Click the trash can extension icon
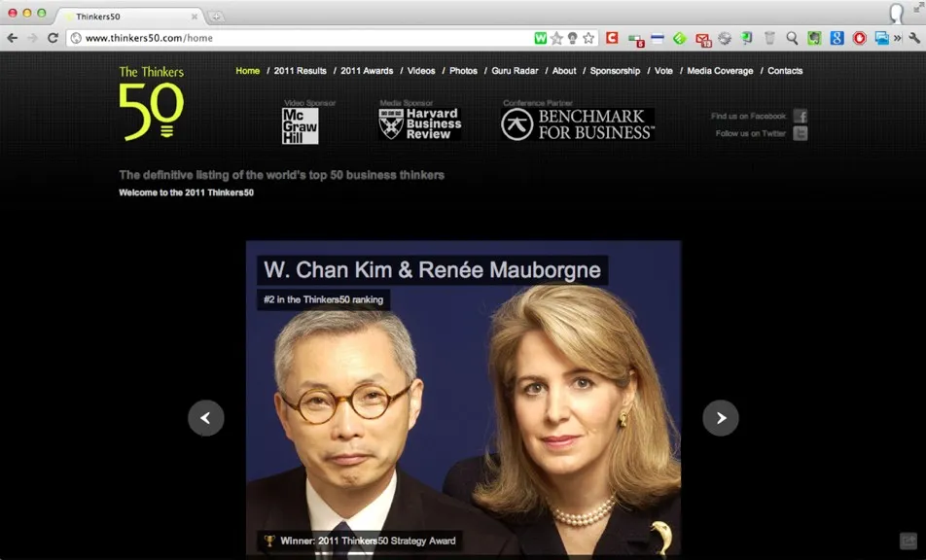926x560 pixels. (769, 38)
